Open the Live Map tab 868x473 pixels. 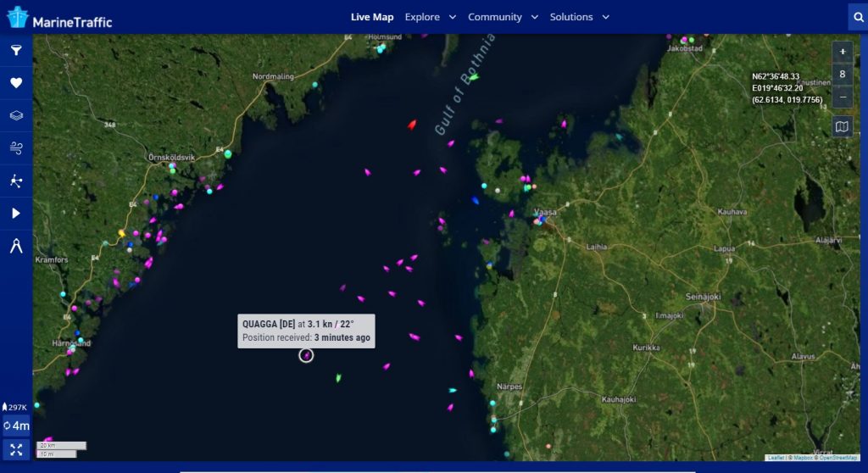[372, 17]
